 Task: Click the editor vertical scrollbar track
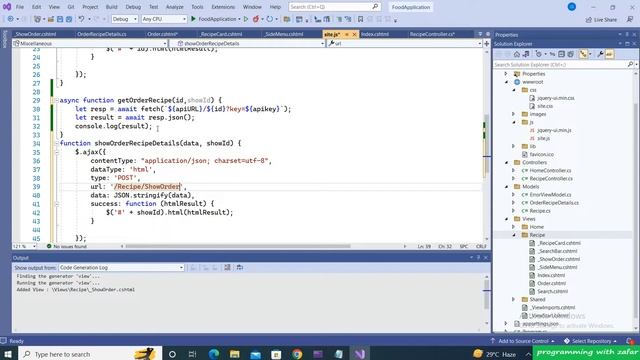pyautogui.click(x=486, y=145)
